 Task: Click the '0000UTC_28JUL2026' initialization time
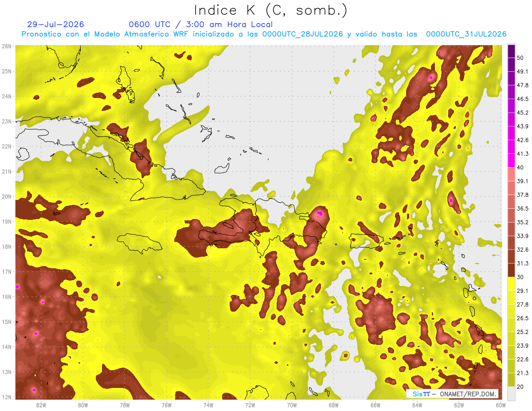(x=303, y=34)
